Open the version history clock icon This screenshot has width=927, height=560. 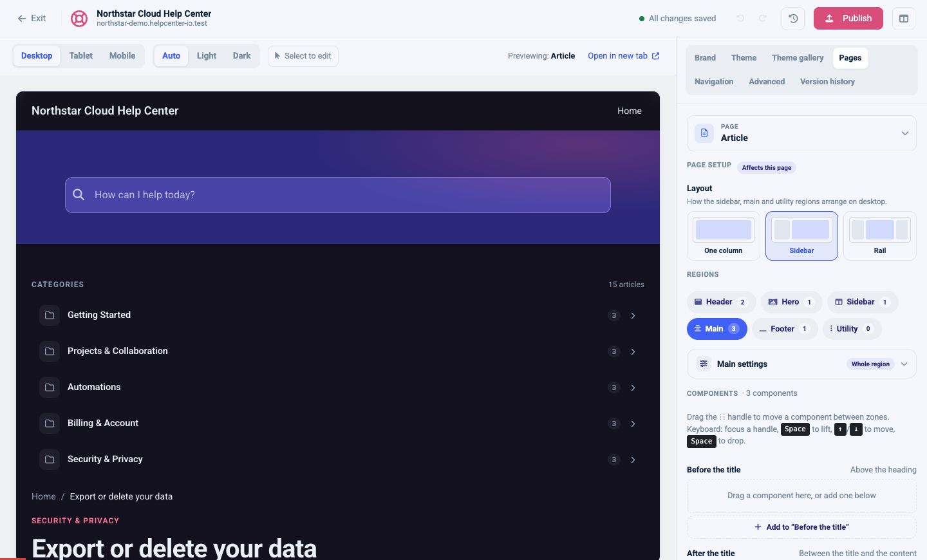click(793, 19)
